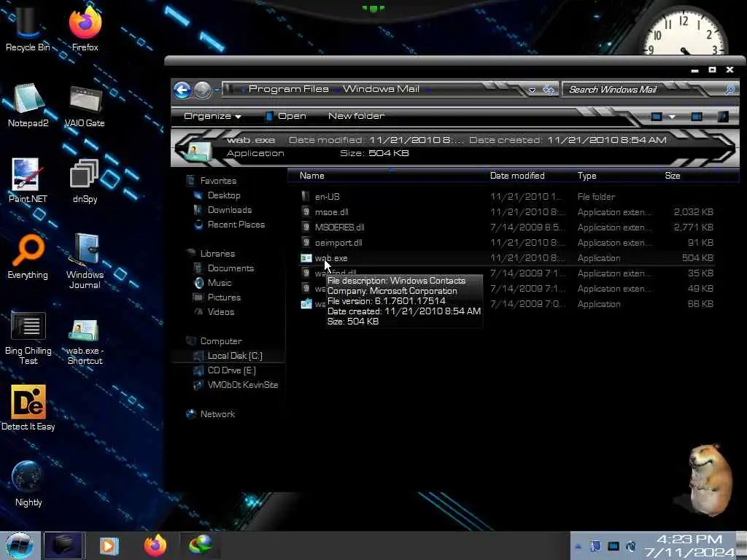Select dnSpy desktop icon
The width and height of the screenshot is (747, 560).
click(x=85, y=181)
